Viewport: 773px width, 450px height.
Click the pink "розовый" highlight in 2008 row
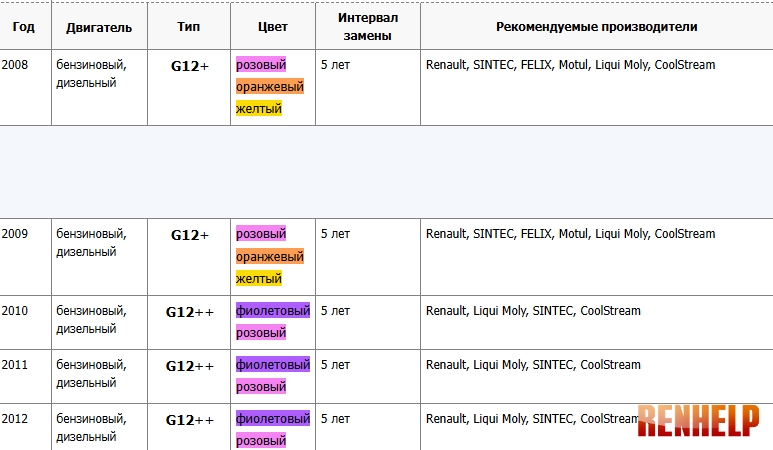(261, 65)
